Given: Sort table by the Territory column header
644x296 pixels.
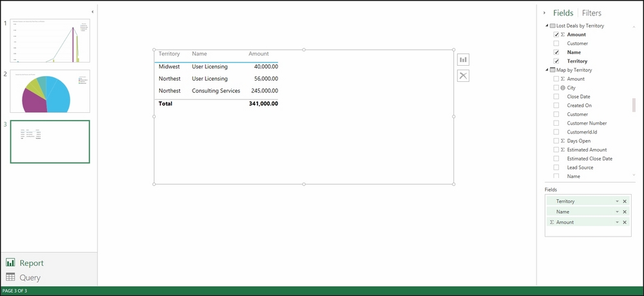Looking at the screenshot, I should pos(169,54).
